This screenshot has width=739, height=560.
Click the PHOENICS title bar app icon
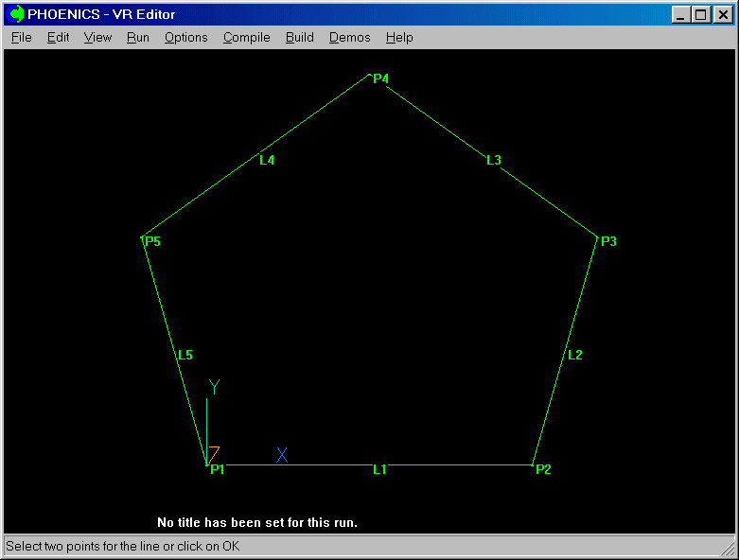pyautogui.click(x=16, y=14)
